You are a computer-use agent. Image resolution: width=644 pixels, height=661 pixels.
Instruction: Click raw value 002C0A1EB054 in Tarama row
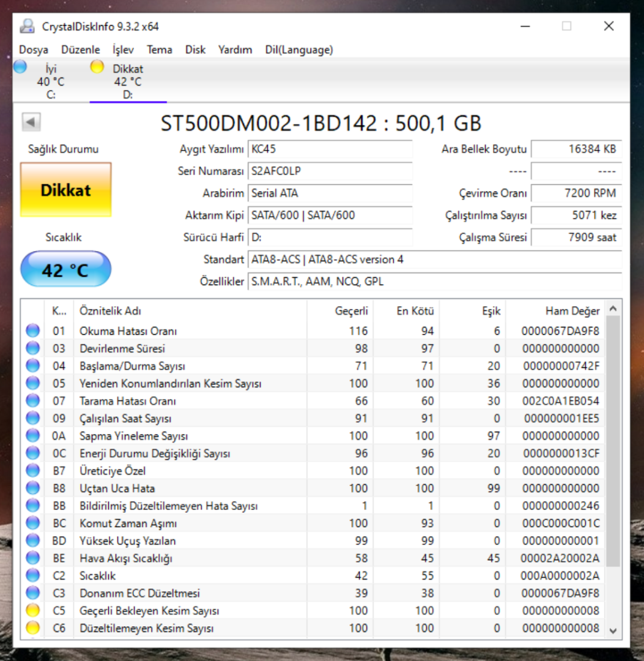(x=561, y=400)
